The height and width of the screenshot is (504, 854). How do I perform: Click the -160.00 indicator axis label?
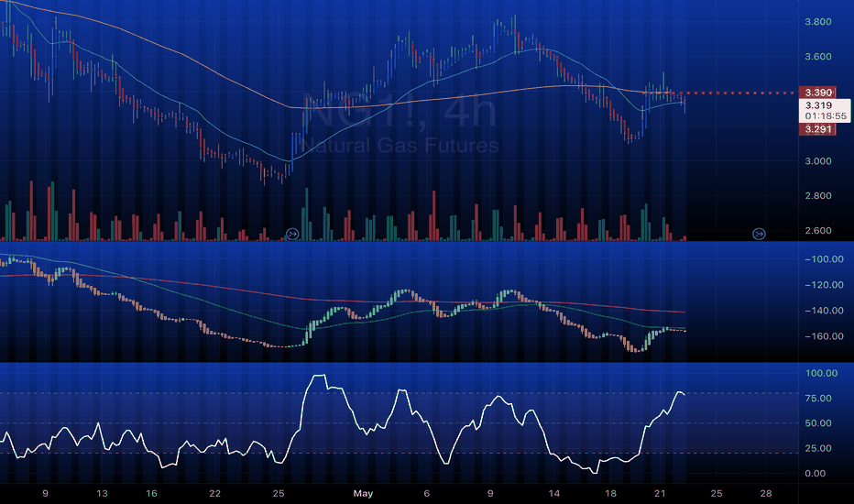point(824,336)
